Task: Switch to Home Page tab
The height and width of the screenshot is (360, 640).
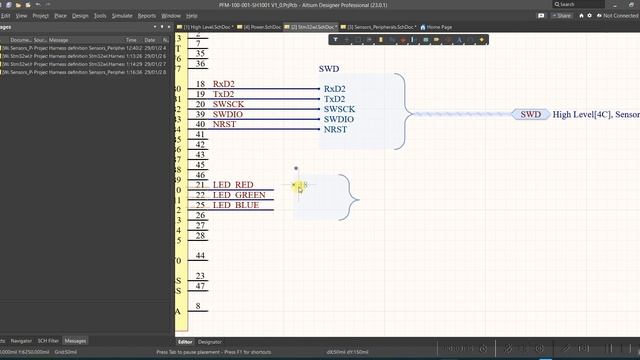Action: 436,27
